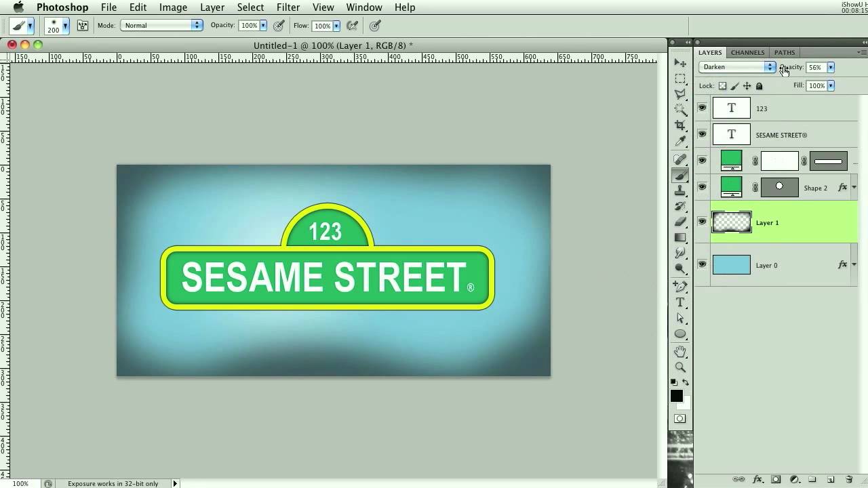Image resolution: width=868 pixels, height=488 pixels.
Task: Select the Hand tool
Action: (680, 352)
